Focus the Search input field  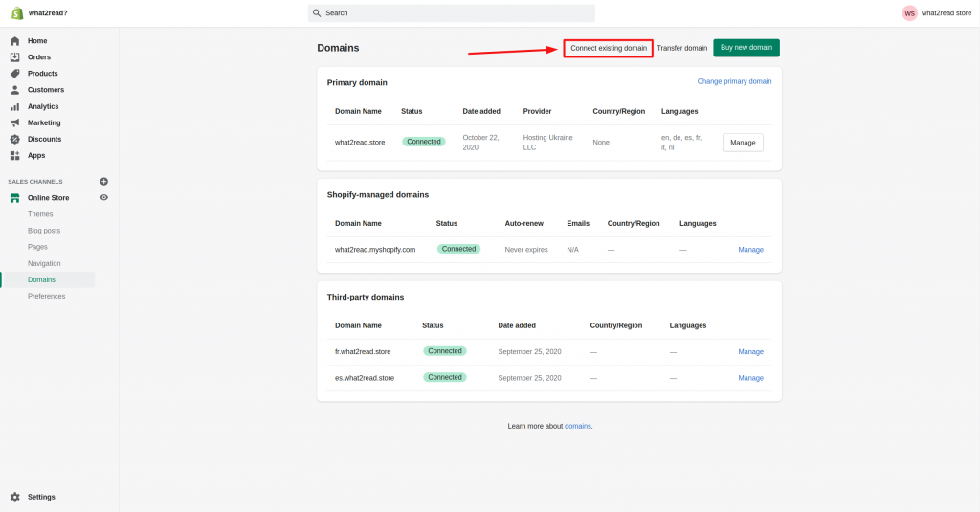[x=452, y=13]
